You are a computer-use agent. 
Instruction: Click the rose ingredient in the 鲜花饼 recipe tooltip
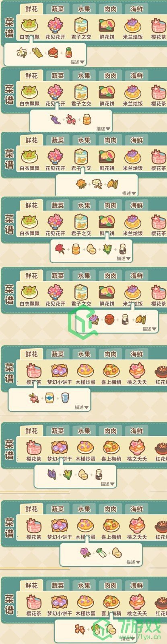[x=60, y=249]
